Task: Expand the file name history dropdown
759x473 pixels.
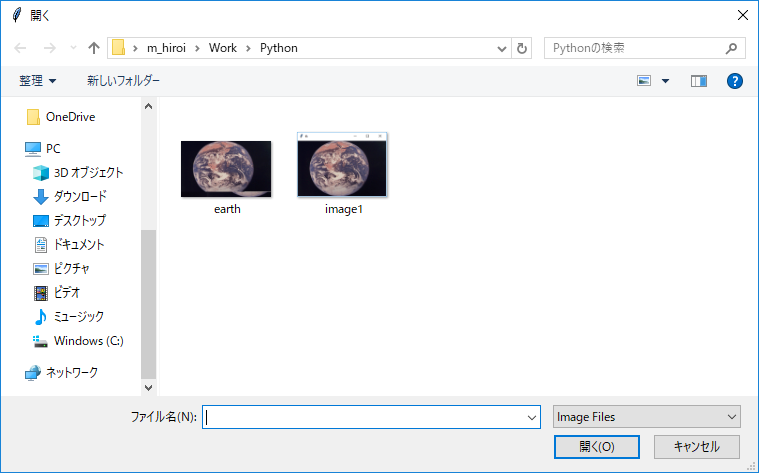Action: 532,417
